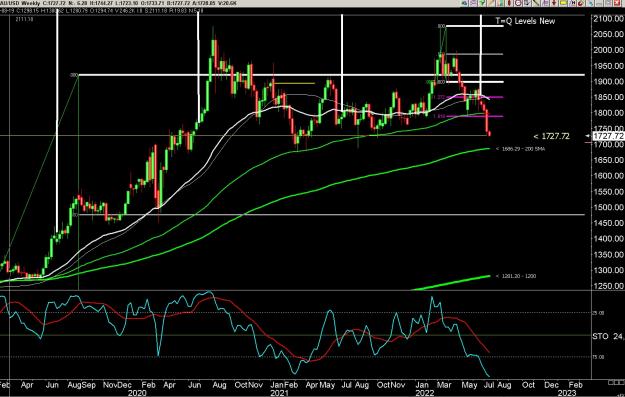Click the 'JanFeb' date axis label
Viewport: 625px width, 397px height.
(x=284, y=385)
